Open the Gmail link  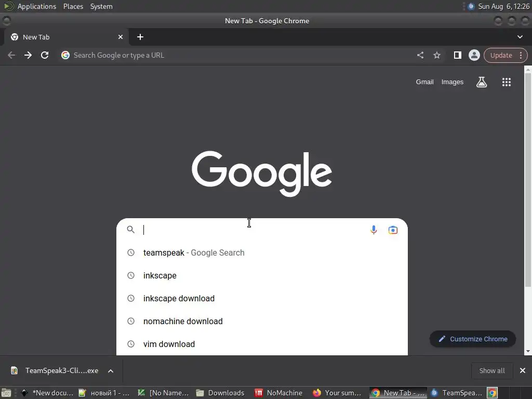[x=425, y=82]
